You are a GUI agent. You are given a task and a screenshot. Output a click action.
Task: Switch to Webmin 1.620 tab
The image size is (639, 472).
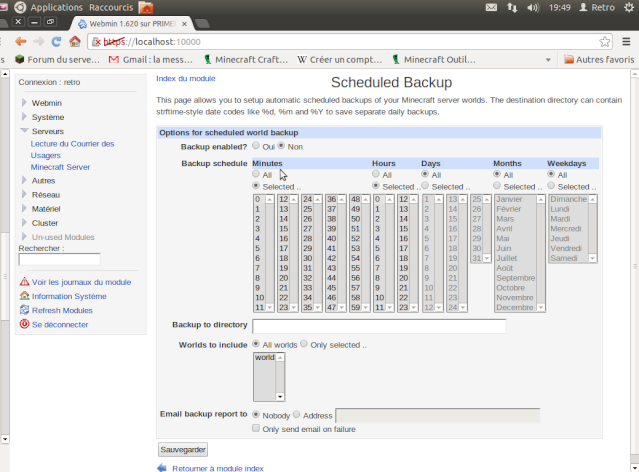click(131, 24)
